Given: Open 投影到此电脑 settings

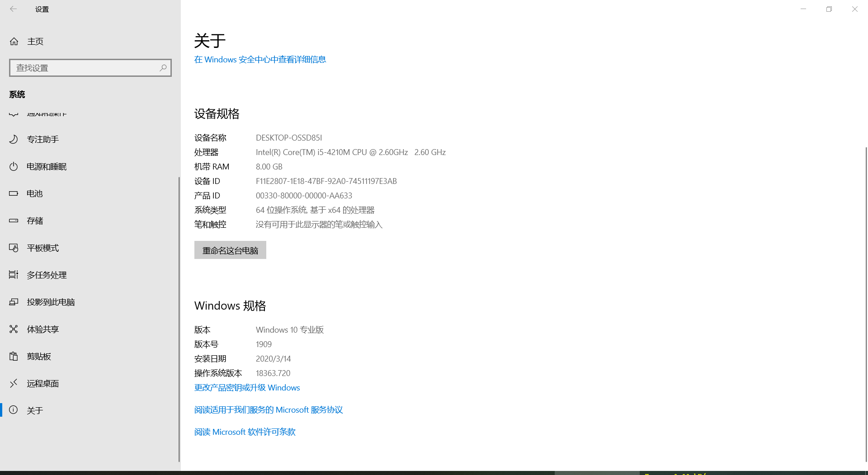Looking at the screenshot, I should click(51, 302).
